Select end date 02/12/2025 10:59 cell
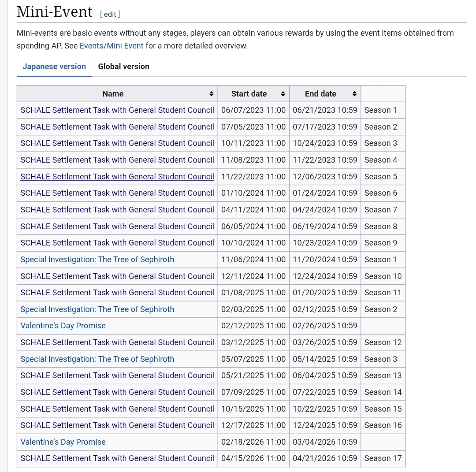476x472 pixels. coord(325,309)
